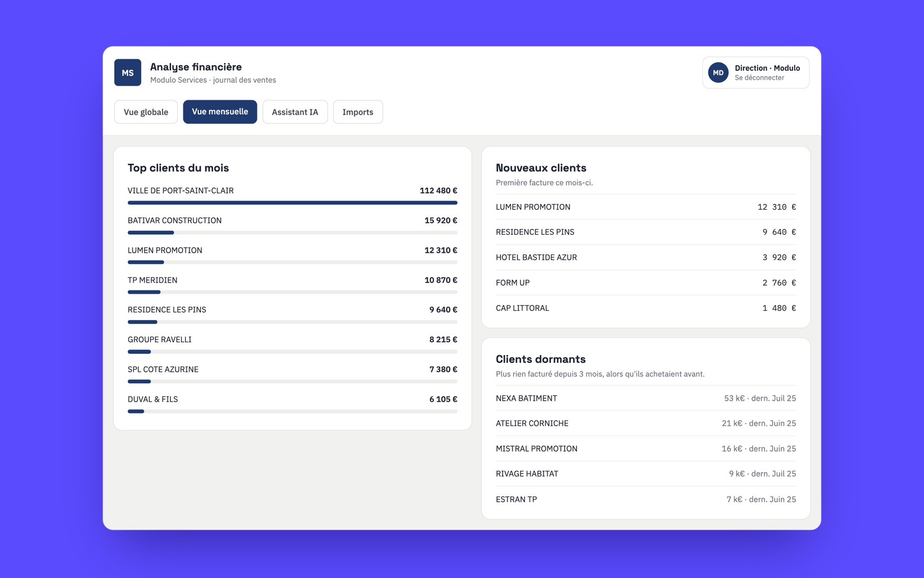Select the HOTEL BASTIDE AZUR row
924x578 pixels.
[x=646, y=257]
